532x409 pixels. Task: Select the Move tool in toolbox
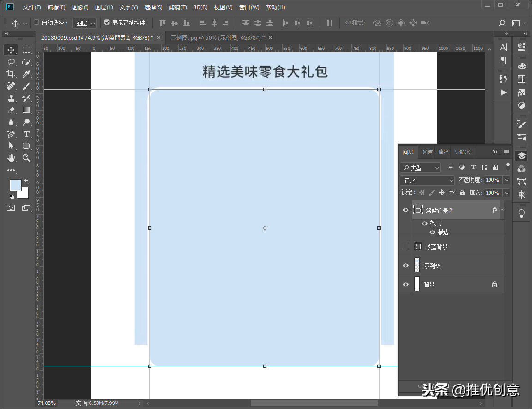point(11,50)
